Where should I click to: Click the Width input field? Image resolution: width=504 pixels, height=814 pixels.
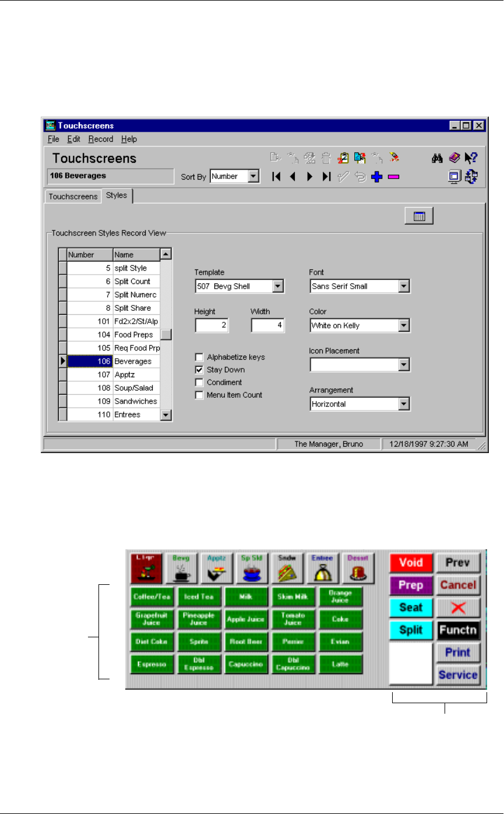[268, 325]
